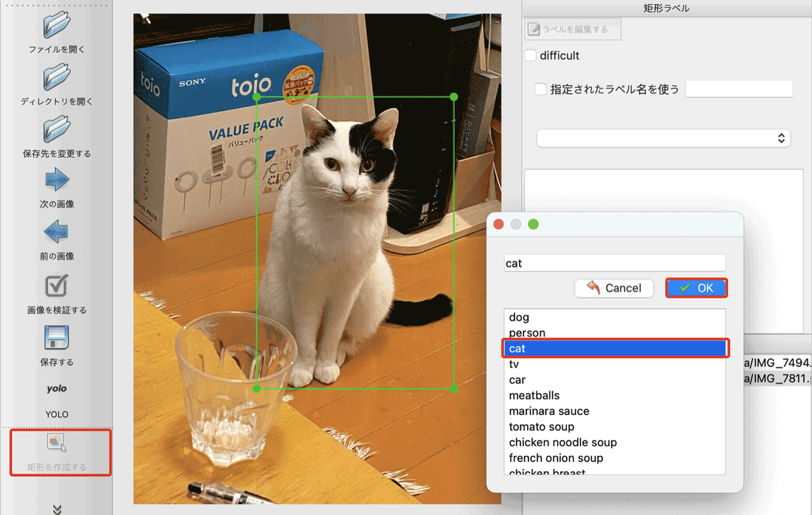Image resolution: width=812 pixels, height=515 pixels.
Task: Click the 指定されたラベル名 text field
Action: click(739, 89)
